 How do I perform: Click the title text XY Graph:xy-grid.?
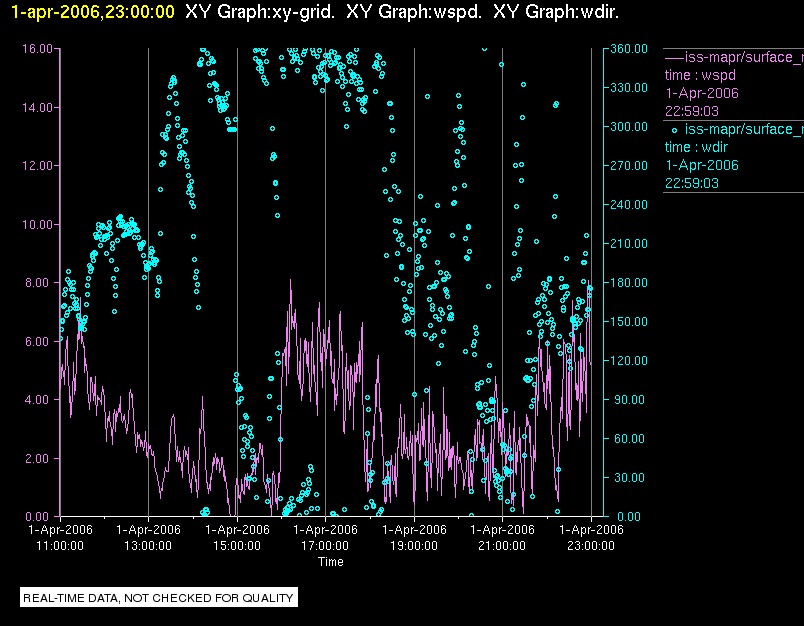[x=260, y=11]
